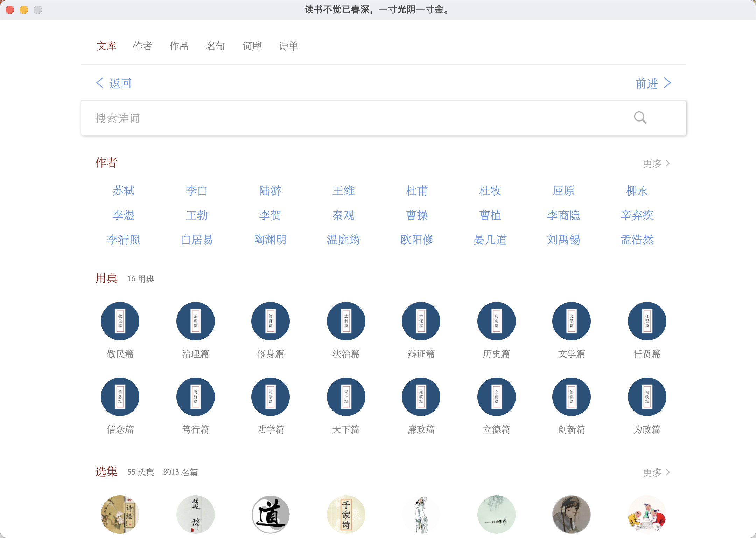The image size is (756, 538).
Task: Open author link 苏轼
Action: (123, 191)
